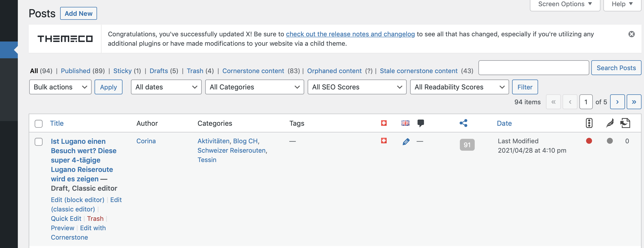Image resolution: width=644 pixels, height=248 pixels.
Task: Click the UK flag language column icon
Action: pos(405,123)
